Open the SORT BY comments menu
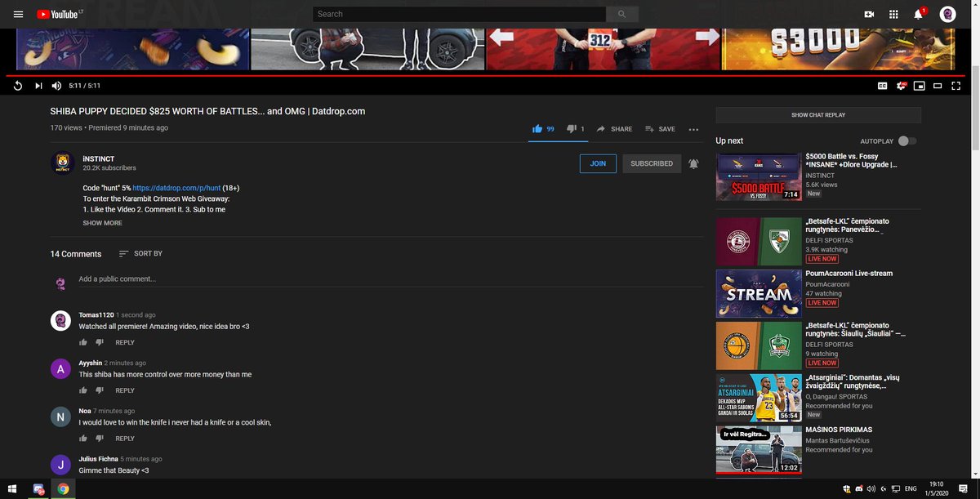 point(140,254)
